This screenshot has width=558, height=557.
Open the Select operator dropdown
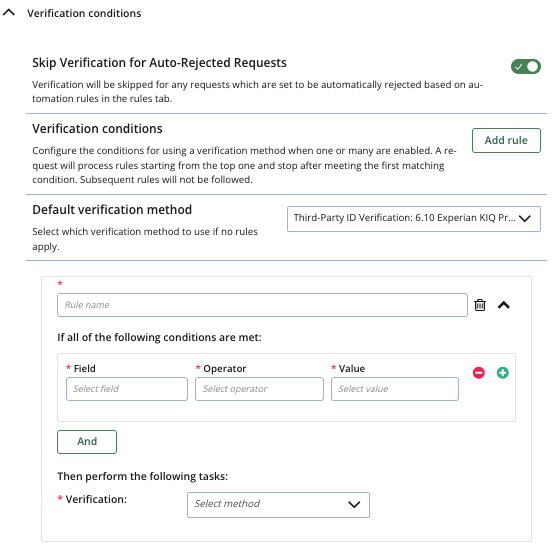pyautogui.click(x=259, y=389)
